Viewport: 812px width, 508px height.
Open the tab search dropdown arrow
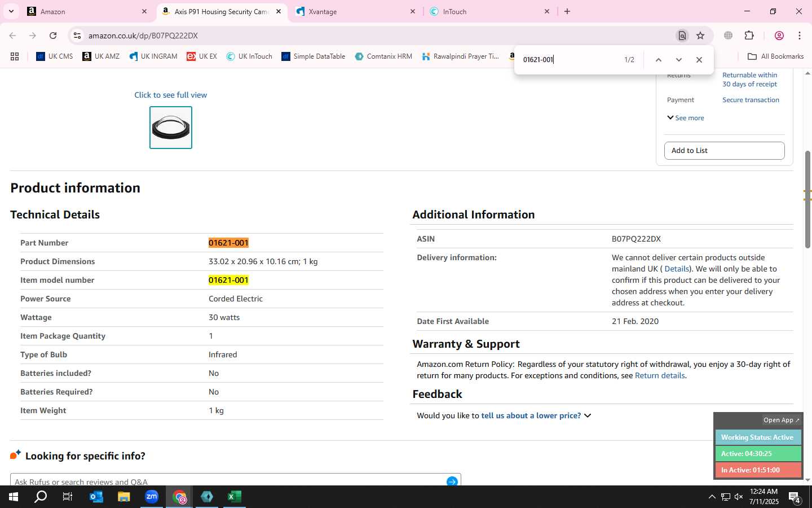pyautogui.click(x=11, y=11)
